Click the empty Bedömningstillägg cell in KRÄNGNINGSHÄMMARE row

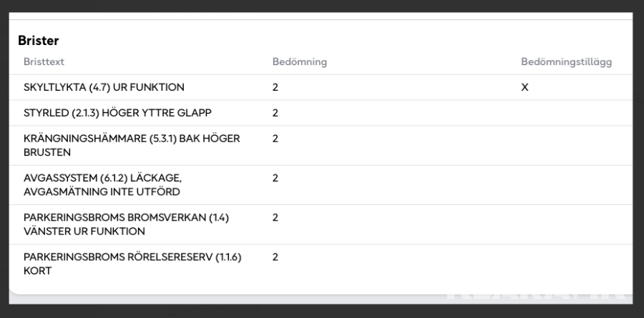click(566, 145)
